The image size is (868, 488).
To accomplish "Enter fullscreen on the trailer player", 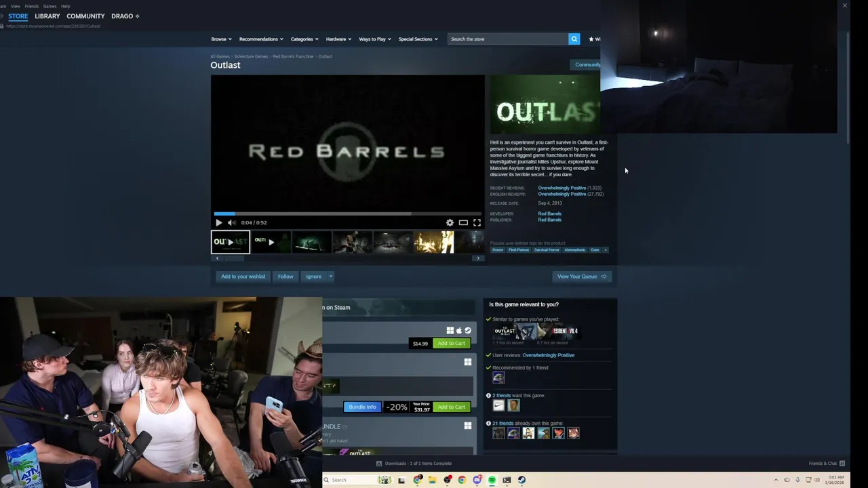I will [x=477, y=222].
